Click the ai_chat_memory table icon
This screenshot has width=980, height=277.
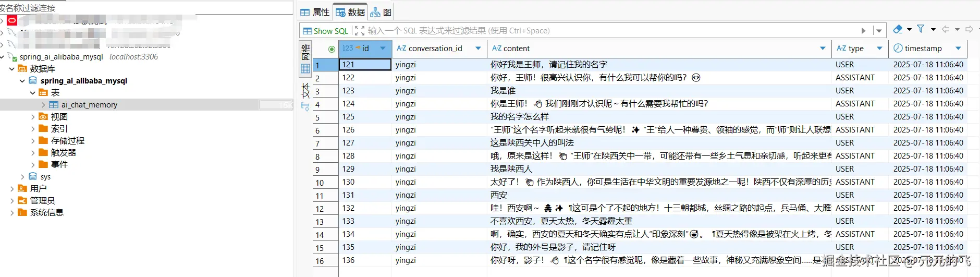click(x=54, y=105)
